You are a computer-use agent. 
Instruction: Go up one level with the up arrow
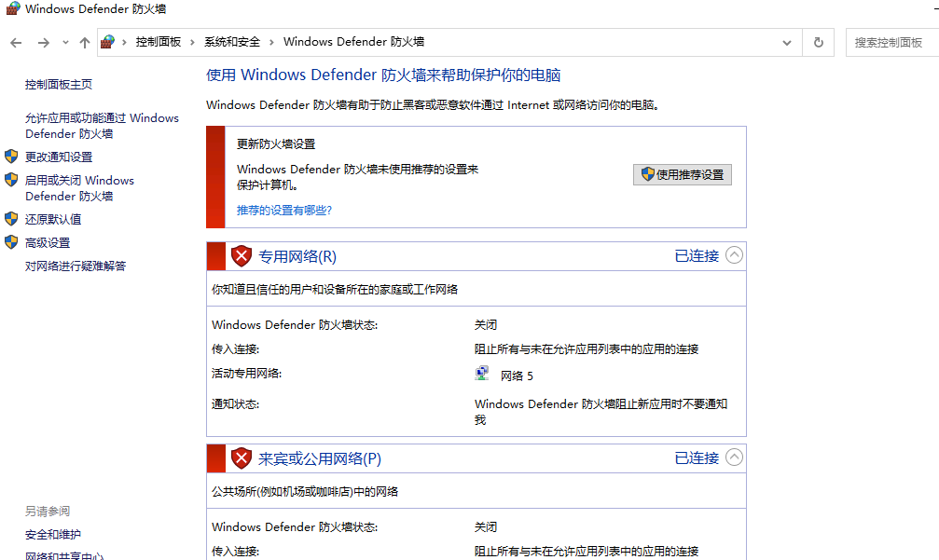click(85, 43)
